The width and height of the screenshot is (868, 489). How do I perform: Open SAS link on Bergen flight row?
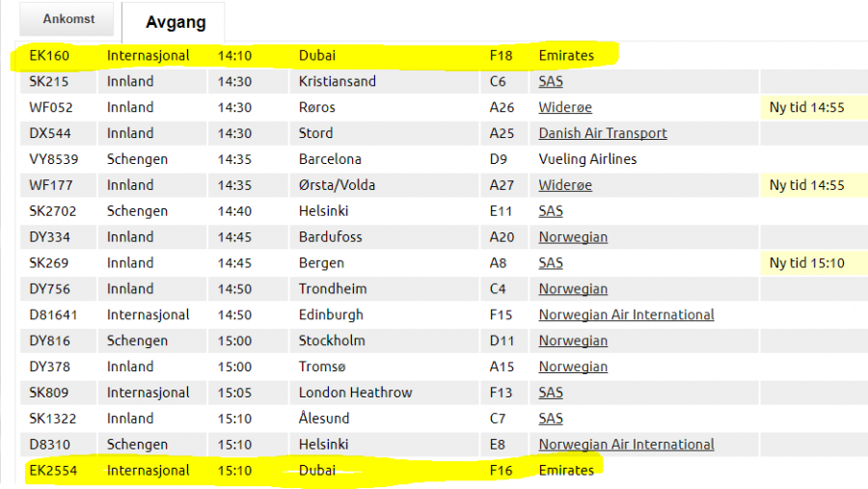551,263
